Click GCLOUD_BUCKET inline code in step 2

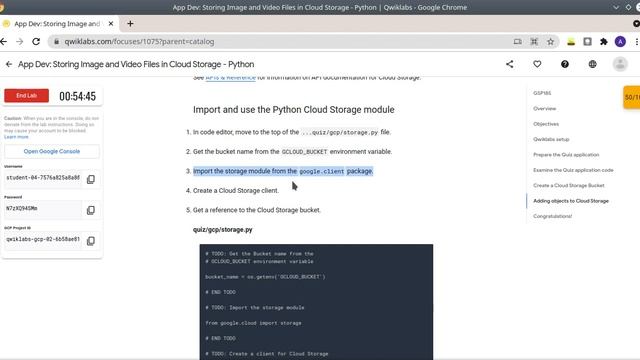pyautogui.click(x=304, y=152)
